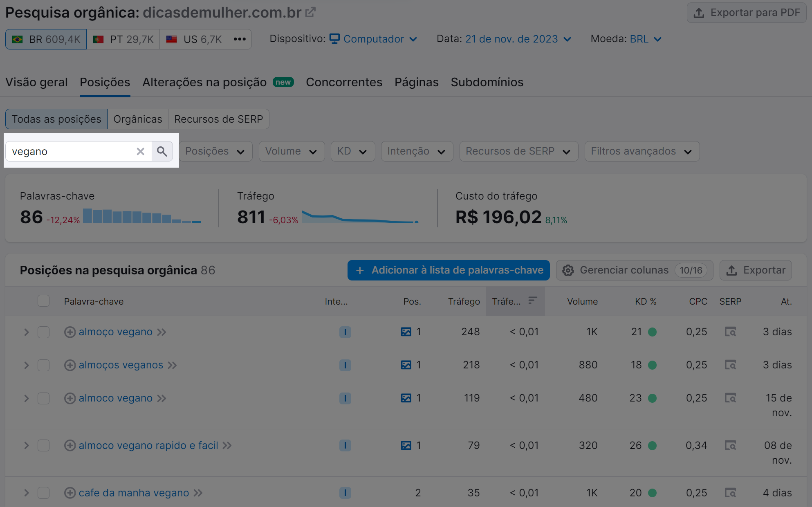The height and width of the screenshot is (507, 812).
Task: Select Recursos de SERP positions tab
Action: point(219,119)
